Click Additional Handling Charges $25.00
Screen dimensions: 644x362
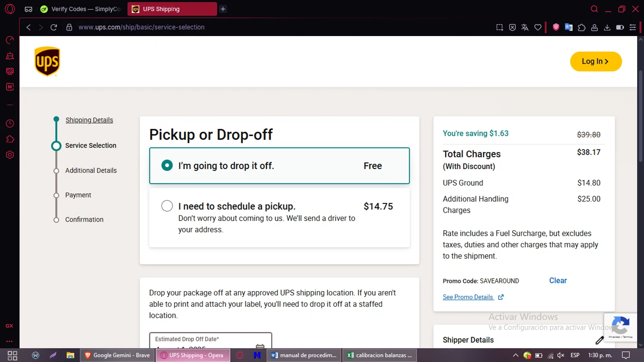tap(589, 199)
